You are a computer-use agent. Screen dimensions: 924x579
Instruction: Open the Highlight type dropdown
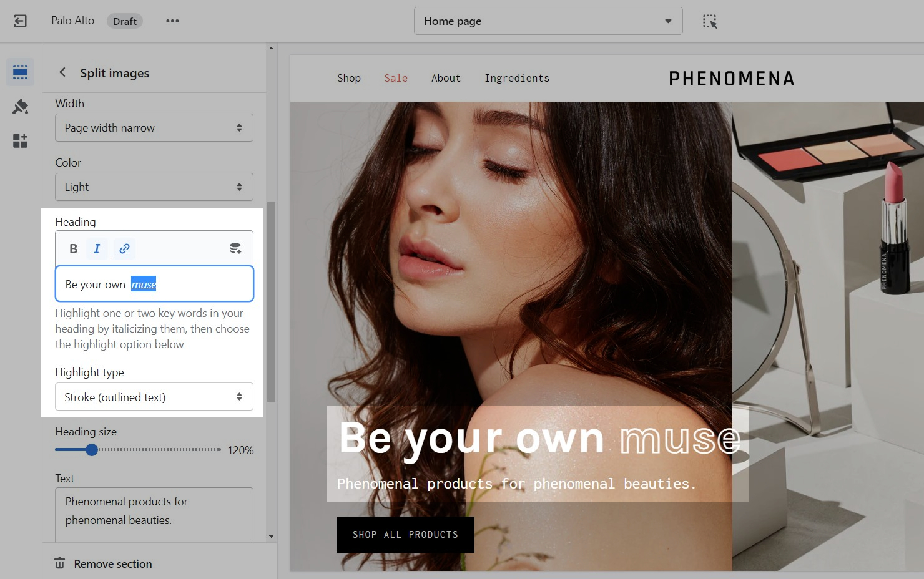click(154, 397)
